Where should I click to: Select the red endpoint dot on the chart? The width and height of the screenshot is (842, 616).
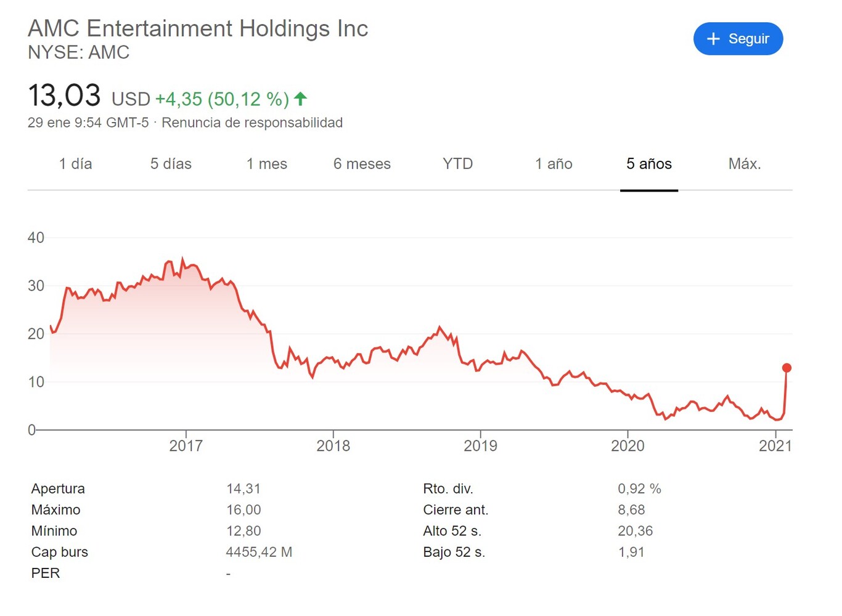[787, 367]
